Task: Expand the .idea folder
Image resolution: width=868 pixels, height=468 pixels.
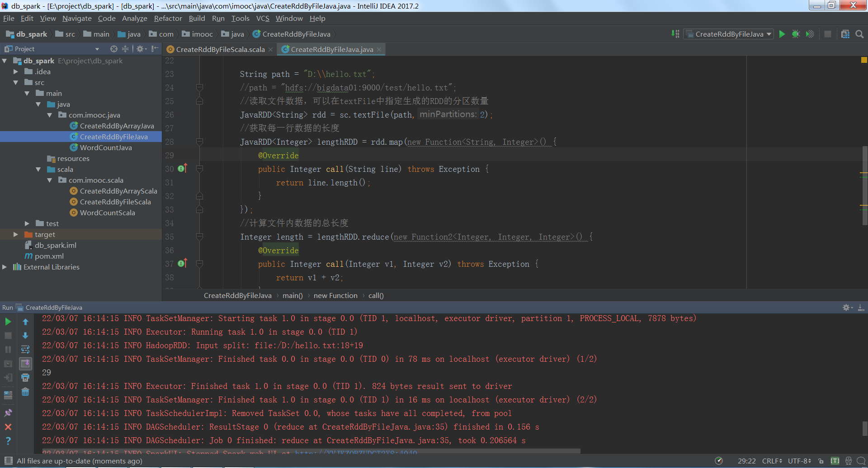Action: click(16, 72)
